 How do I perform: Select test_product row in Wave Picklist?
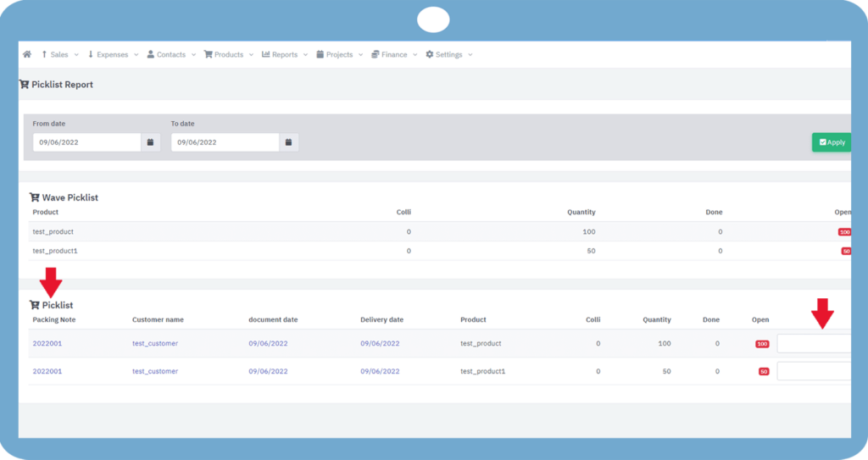(440, 232)
